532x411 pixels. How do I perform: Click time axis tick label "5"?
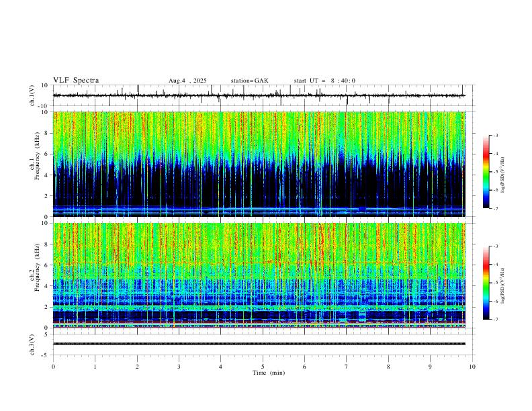point(263,367)
